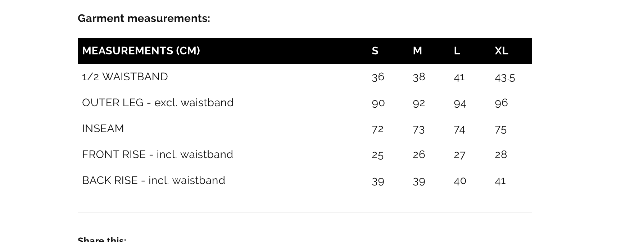Click the 92 outer leg value for M
Viewport: 644px width, 242px height.
419,103
